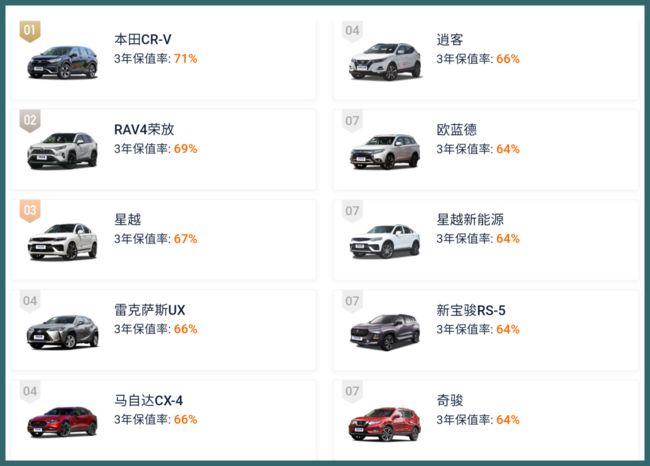Click the 69% value for RAV4荣放
650x466 pixels.
(185, 148)
